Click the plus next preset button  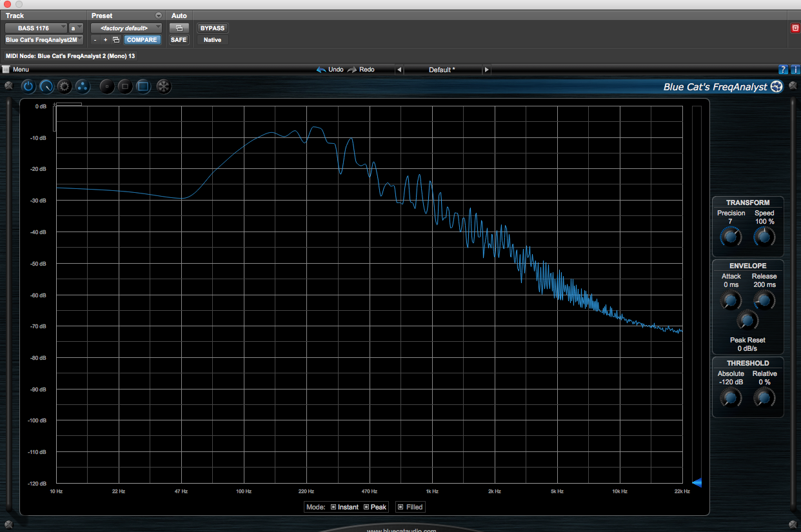click(x=105, y=40)
